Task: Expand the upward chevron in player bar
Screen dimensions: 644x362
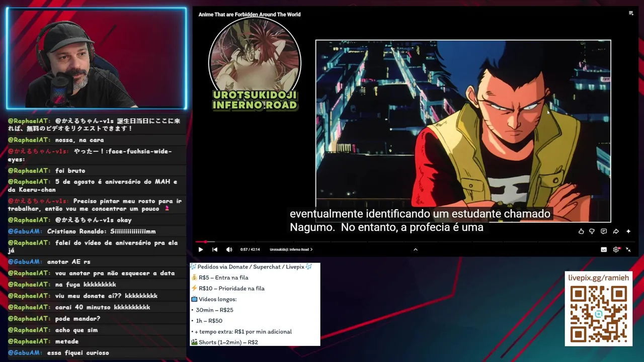Action: [416, 249]
